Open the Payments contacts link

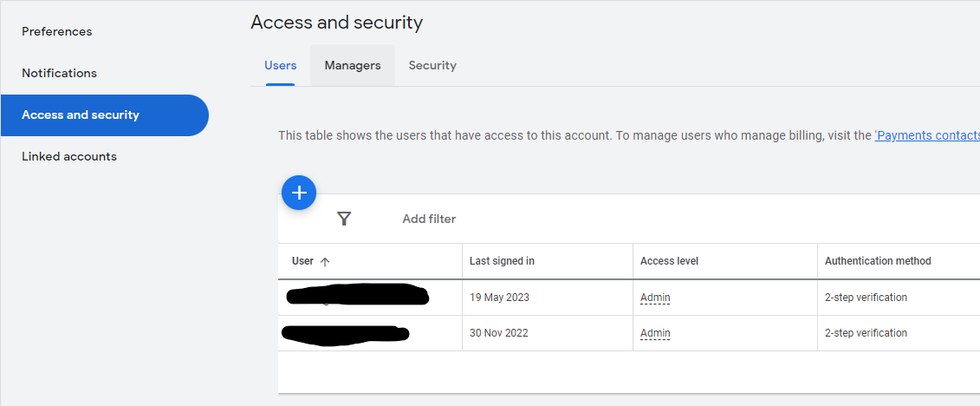point(926,135)
